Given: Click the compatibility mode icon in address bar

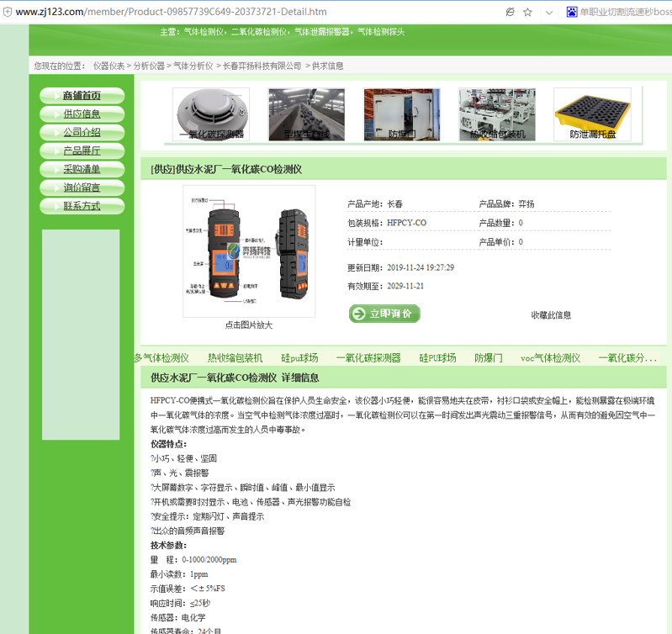Looking at the screenshot, I should pos(510,12).
